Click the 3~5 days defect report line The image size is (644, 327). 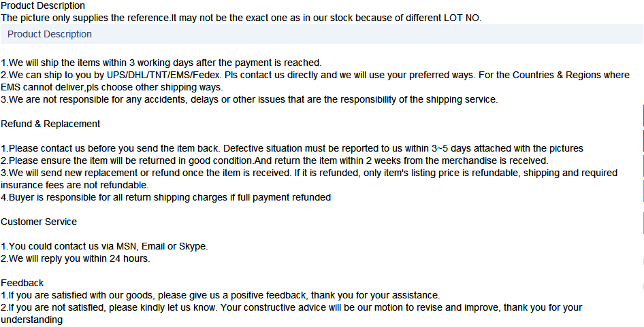click(x=292, y=148)
